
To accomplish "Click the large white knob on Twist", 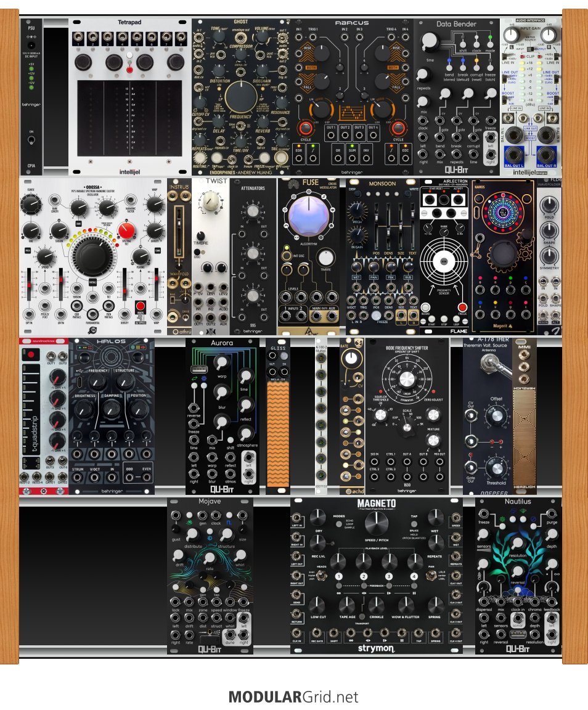I will 211,201.
